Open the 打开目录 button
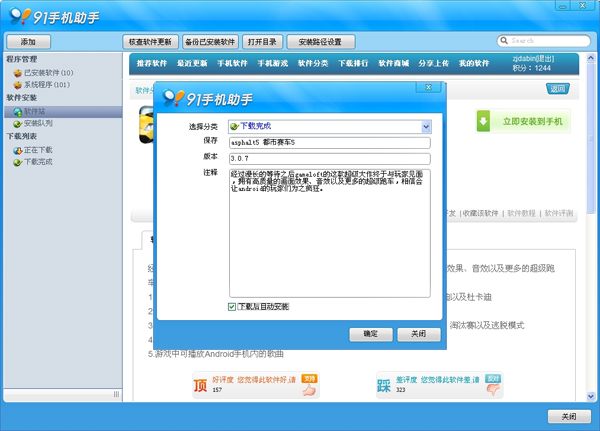The width and height of the screenshot is (600, 431). point(262,42)
